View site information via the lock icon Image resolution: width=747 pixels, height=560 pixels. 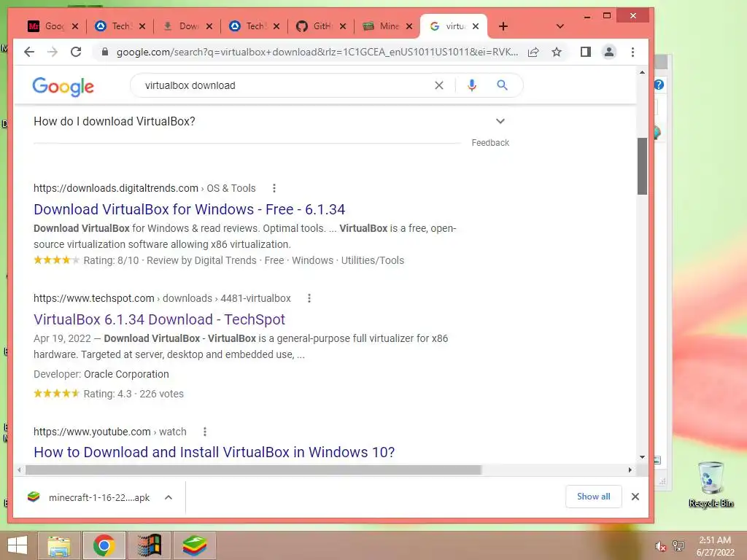[105, 52]
